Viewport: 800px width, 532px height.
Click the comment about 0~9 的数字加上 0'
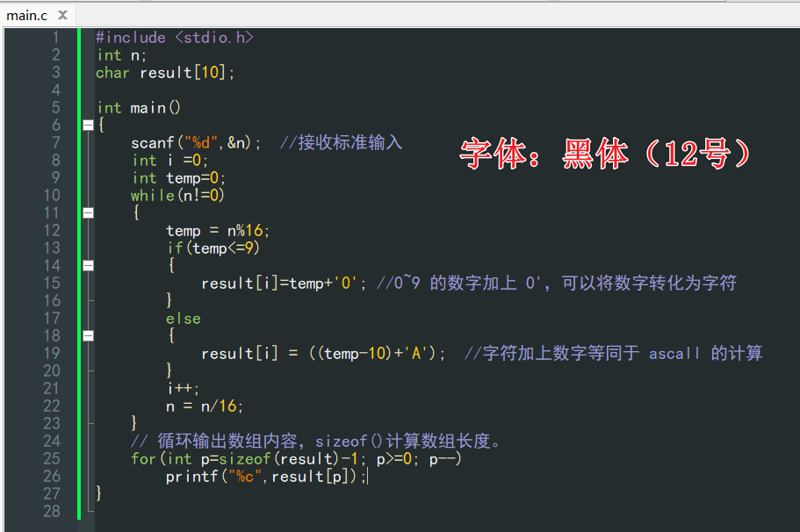coord(557,283)
